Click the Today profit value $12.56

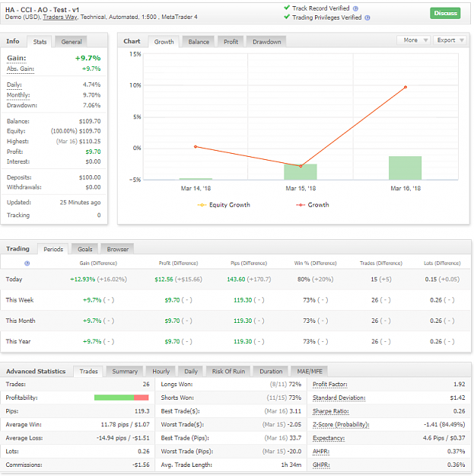(x=164, y=280)
